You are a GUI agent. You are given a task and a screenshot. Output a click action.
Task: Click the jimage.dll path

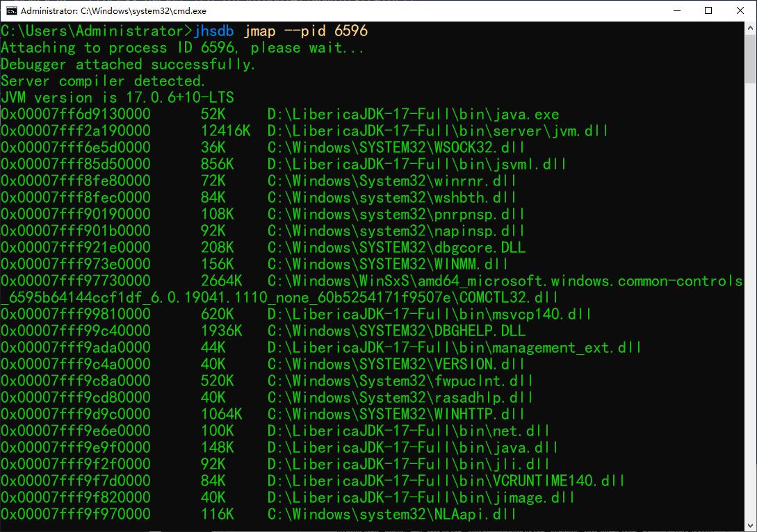[x=421, y=497]
